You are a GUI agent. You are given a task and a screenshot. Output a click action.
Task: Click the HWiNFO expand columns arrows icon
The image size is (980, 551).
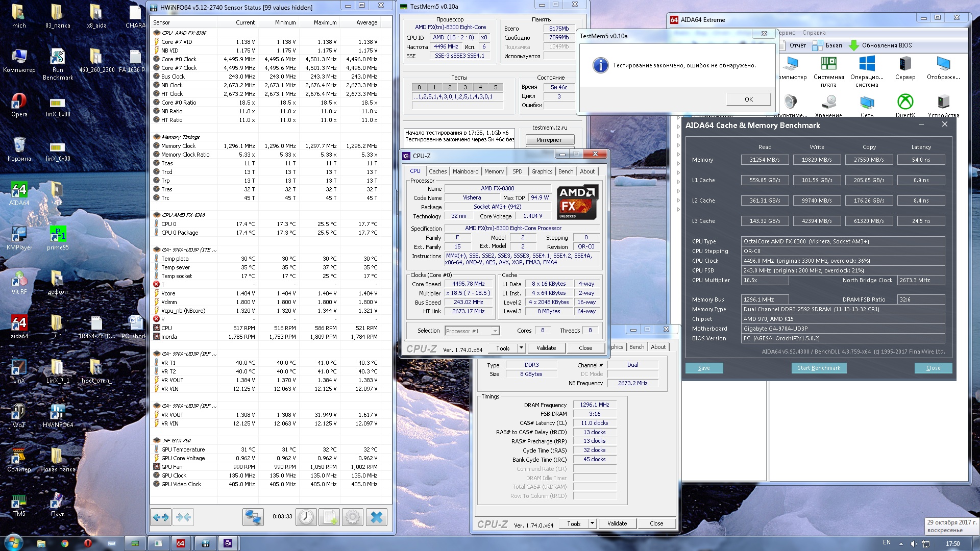[161, 517]
